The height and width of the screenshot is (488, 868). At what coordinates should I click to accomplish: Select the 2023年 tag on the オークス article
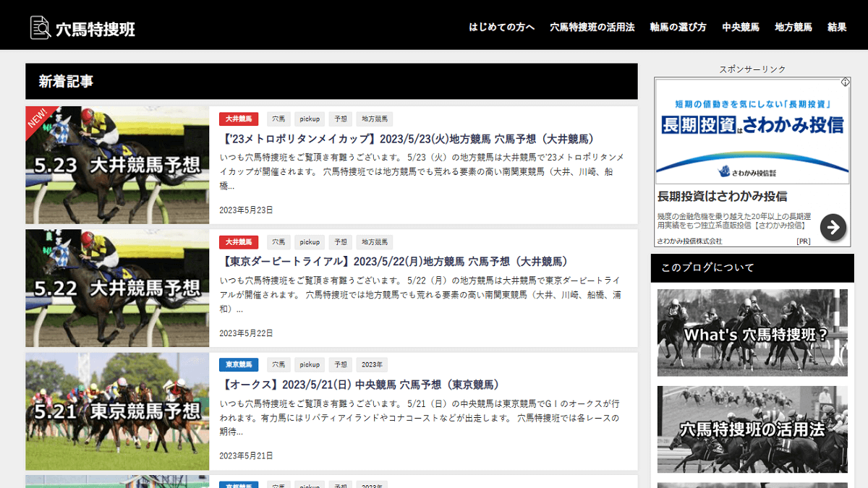click(x=372, y=365)
